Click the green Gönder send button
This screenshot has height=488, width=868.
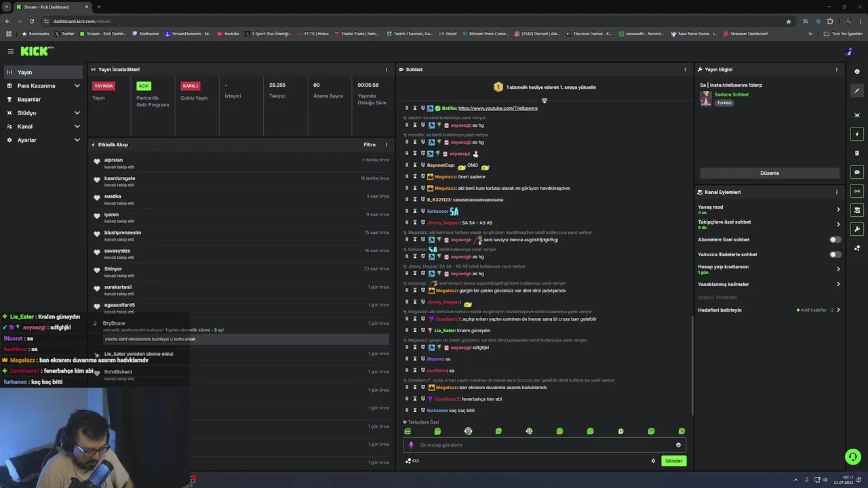(673, 461)
